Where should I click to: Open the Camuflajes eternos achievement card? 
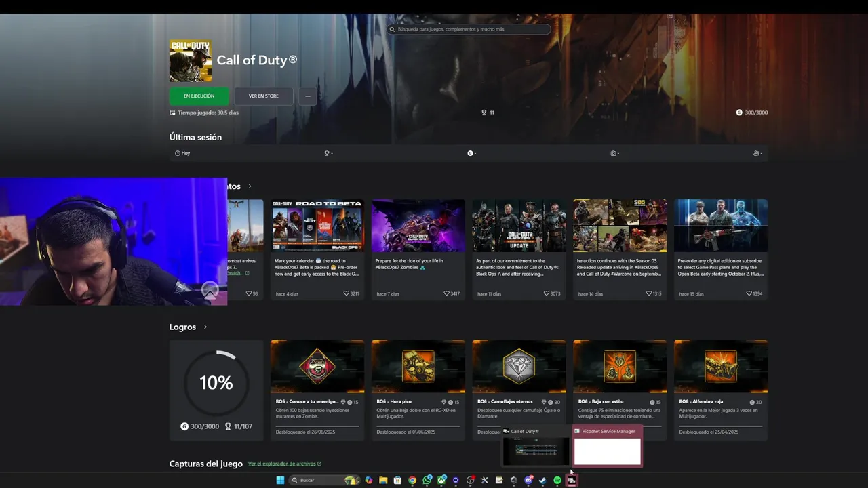click(x=519, y=390)
